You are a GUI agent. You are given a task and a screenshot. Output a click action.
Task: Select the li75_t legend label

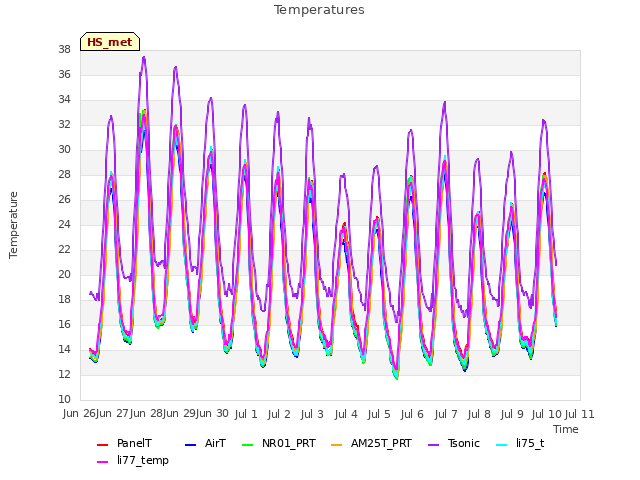[x=530, y=444]
